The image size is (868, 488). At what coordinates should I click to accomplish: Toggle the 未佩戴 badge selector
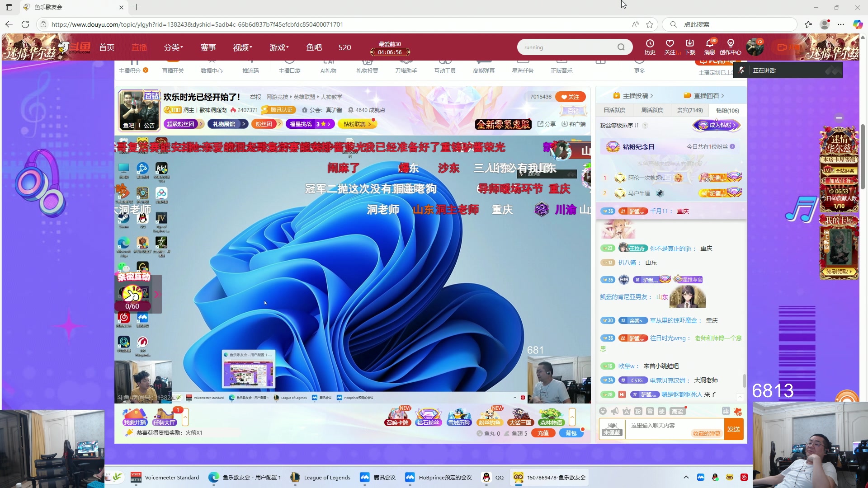(612, 429)
